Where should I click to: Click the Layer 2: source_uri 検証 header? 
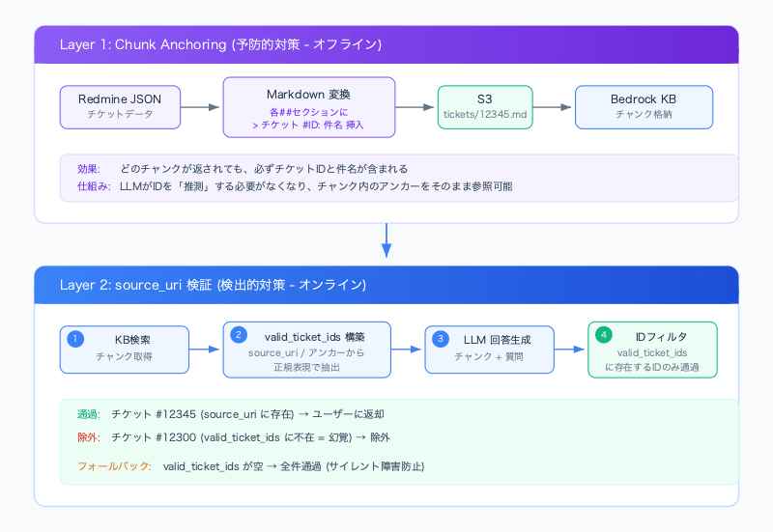pyautogui.click(x=386, y=285)
